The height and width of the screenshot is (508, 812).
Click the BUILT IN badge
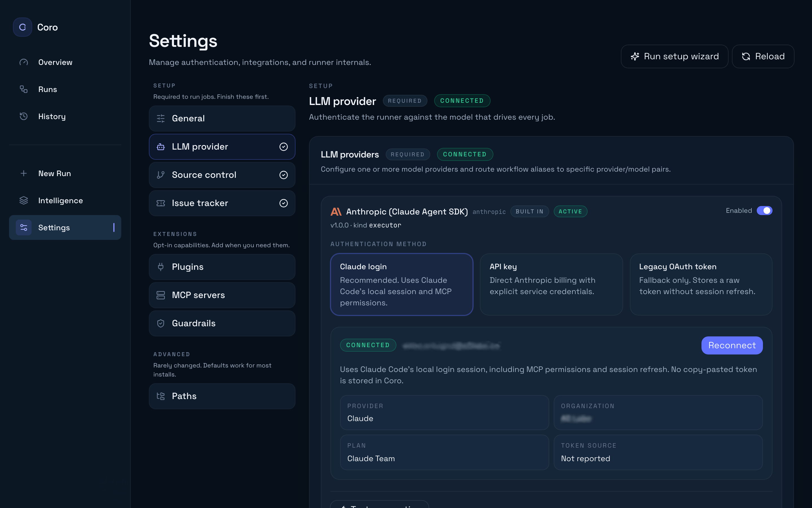[529, 212]
